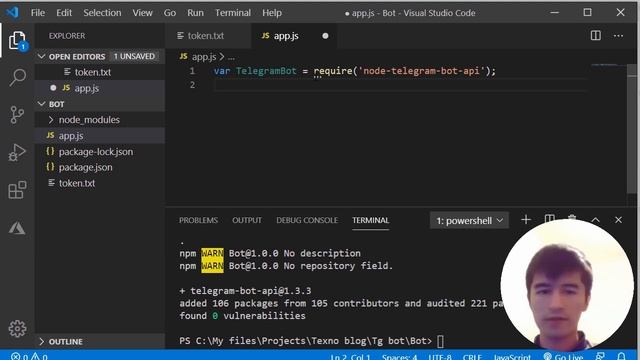The image size is (640, 360).
Task: Click the breadcrumb chevron after app.js
Action: (222, 56)
